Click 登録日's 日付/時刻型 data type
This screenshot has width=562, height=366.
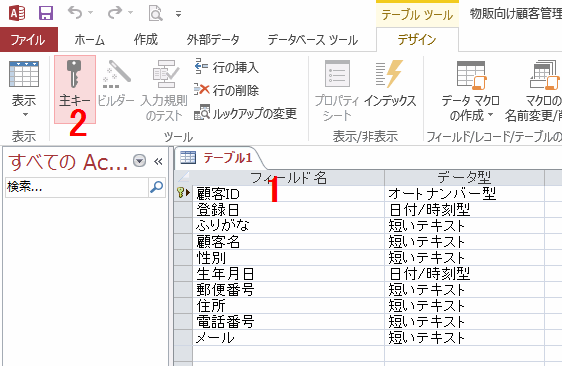[465, 210]
